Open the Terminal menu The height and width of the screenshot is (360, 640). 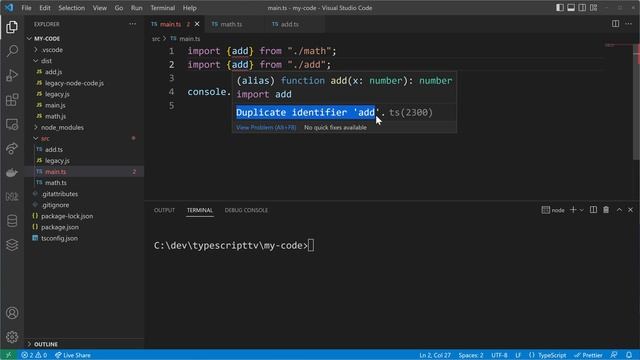pyautogui.click(x=162, y=8)
